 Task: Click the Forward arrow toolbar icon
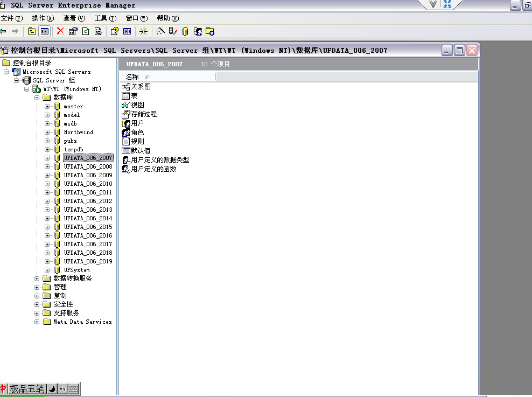coord(15,32)
